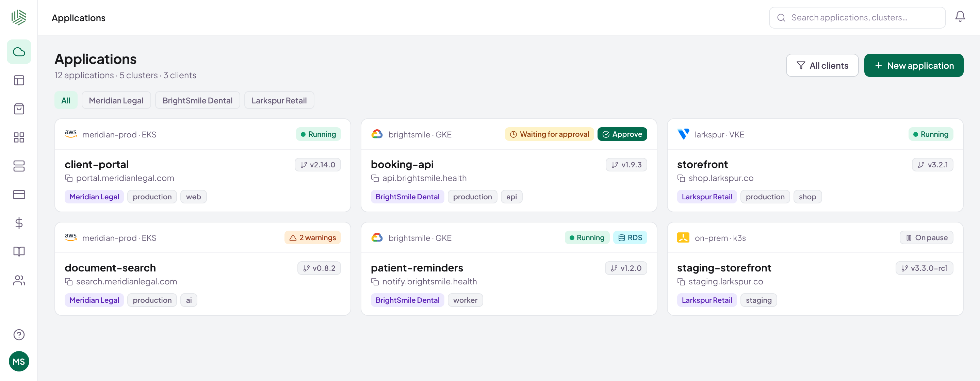The image size is (980, 381).
Task: Open the book documentation sidebar icon
Action: (x=19, y=251)
